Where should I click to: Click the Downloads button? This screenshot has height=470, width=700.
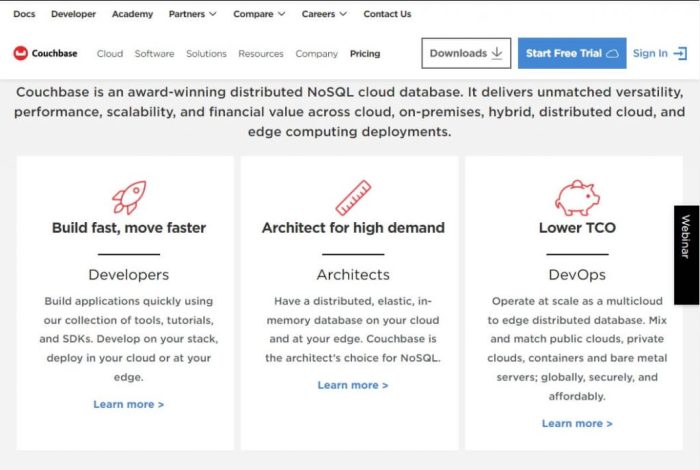tap(466, 53)
